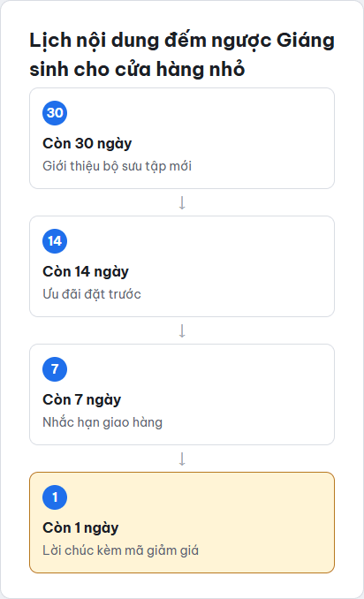Click "Lời chúc kèm mã giảm giá" text
The image size is (364, 599).
(120, 550)
